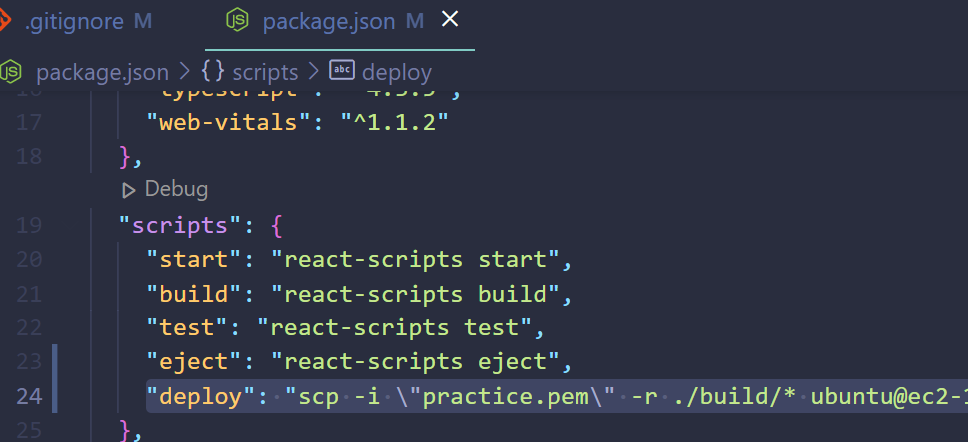
Task: Click practice.pem in the deploy command
Action: 505,396
